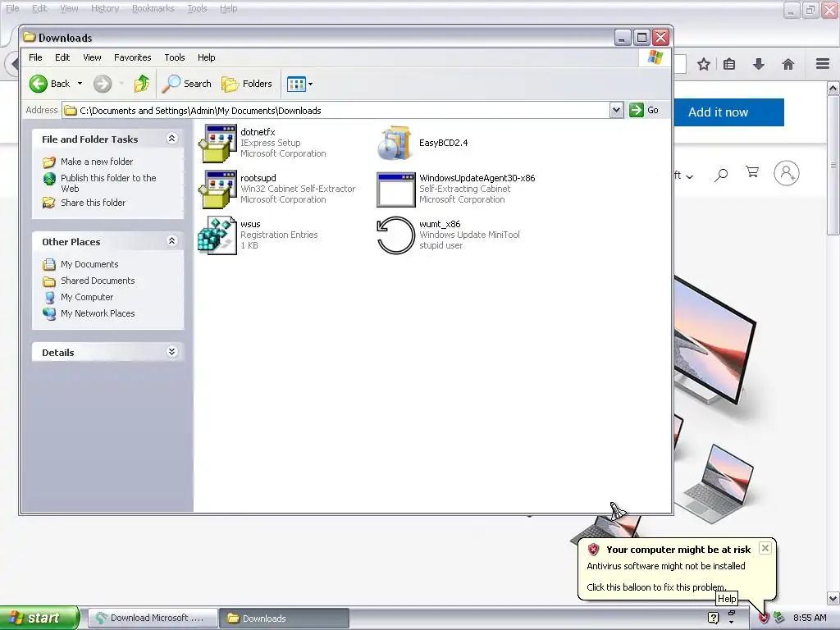Image resolution: width=840 pixels, height=630 pixels.
Task: Select the wsus registry file icon
Action: click(217, 235)
